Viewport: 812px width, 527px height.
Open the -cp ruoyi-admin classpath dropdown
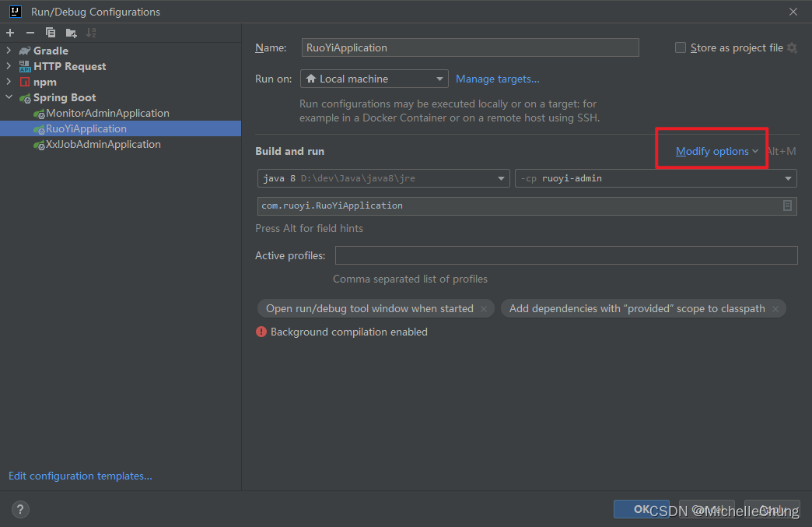656,178
